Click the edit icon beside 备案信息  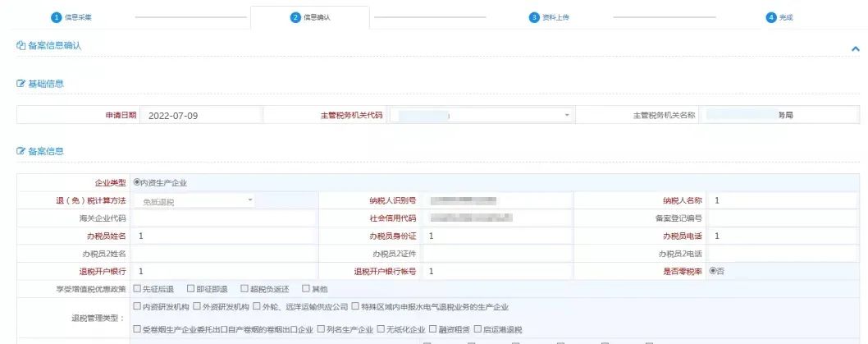pos(21,151)
